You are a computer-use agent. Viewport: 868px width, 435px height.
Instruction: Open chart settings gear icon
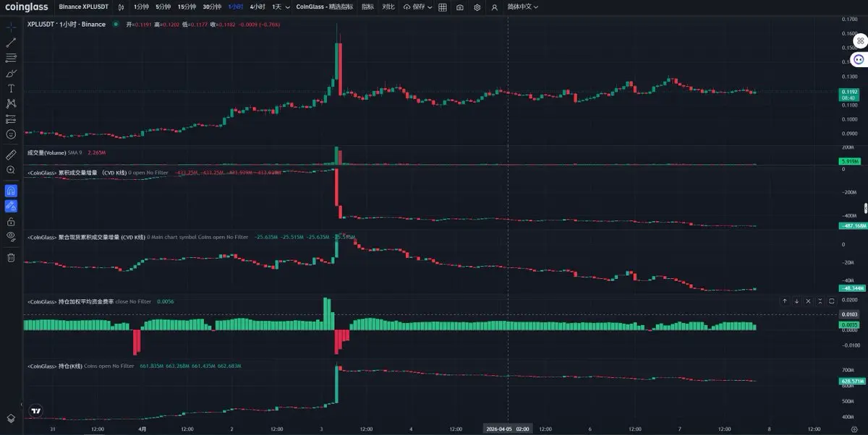477,7
